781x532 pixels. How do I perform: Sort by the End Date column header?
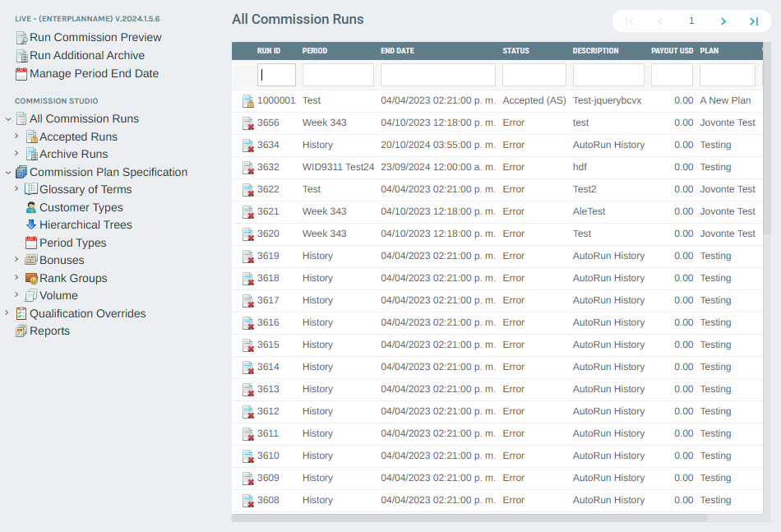click(397, 51)
